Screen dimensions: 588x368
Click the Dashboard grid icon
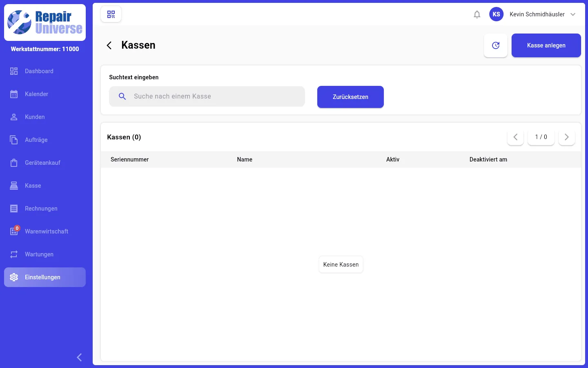pyautogui.click(x=14, y=71)
